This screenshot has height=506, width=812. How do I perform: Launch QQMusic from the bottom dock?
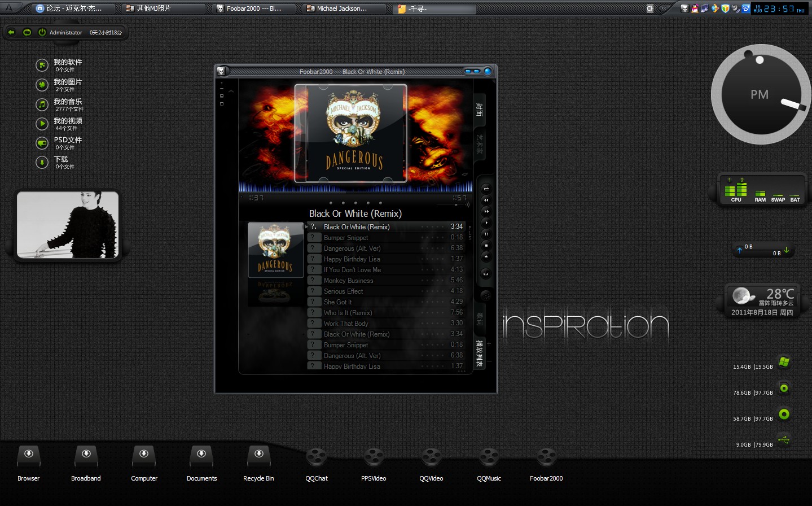pos(489,463)
